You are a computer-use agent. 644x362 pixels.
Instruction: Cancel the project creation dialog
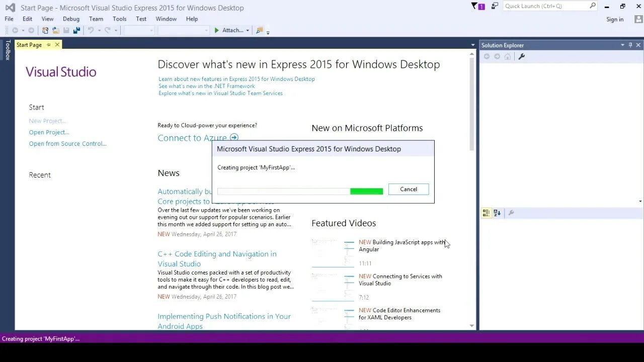(x=409, y=189)
